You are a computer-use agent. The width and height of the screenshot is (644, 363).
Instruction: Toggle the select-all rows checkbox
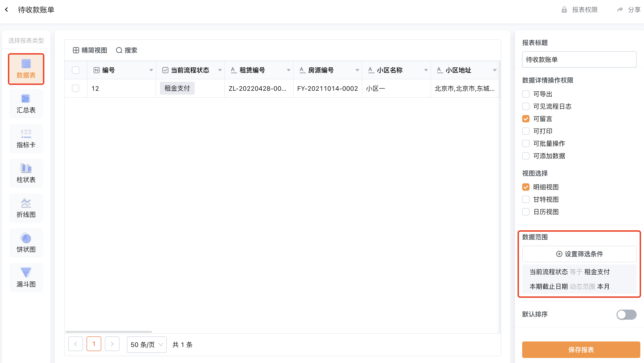click(x=76, y=70)
